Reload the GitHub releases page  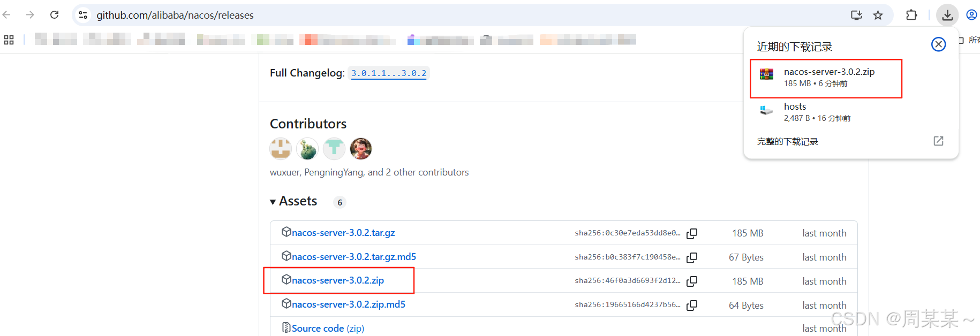54,15
